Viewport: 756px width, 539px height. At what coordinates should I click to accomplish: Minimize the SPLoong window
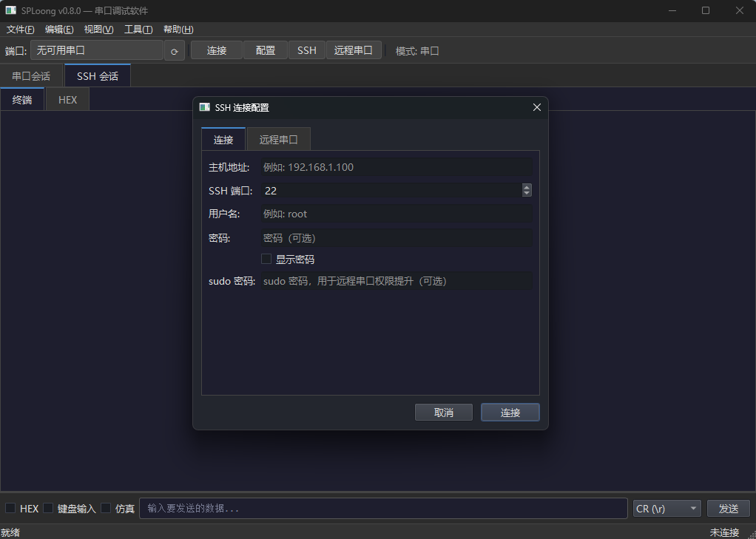(x=672, y=10)
